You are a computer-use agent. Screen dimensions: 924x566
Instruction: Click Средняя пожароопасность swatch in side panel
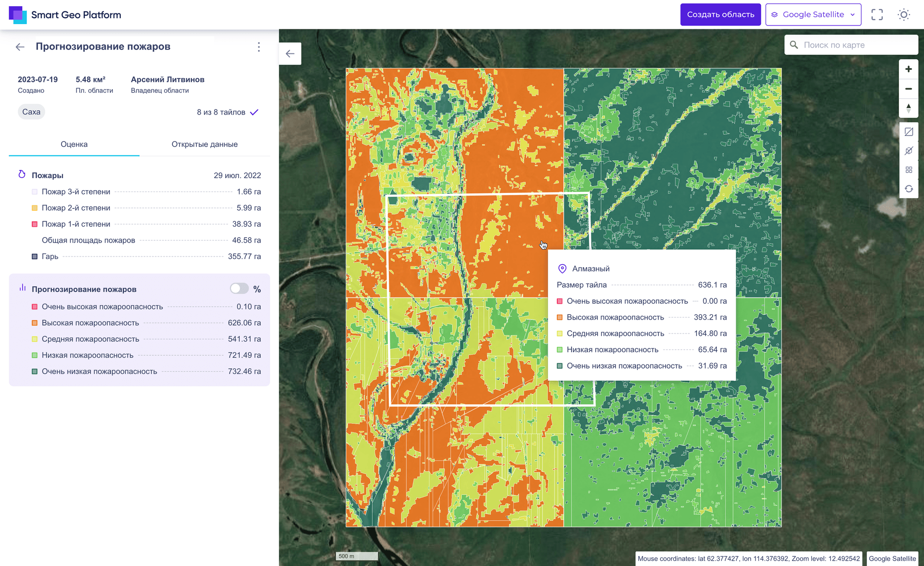tap(35, 339)
